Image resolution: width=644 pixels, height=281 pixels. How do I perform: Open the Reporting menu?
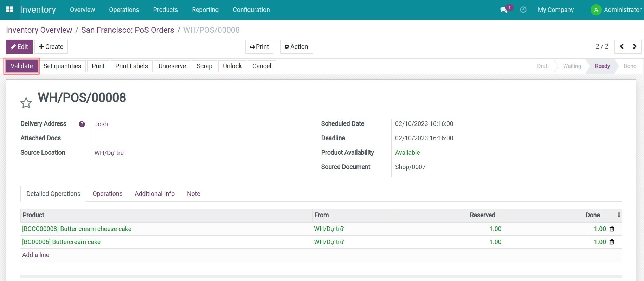205,10
